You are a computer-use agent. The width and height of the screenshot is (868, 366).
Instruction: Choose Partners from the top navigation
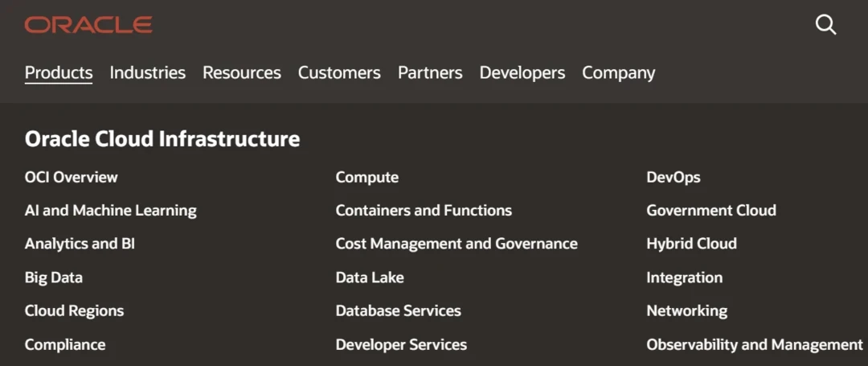430,72
